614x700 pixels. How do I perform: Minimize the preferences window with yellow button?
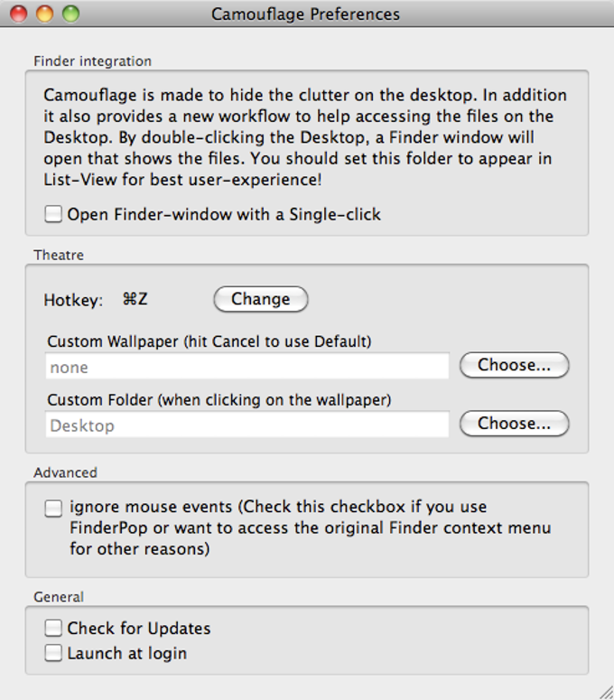click(43, 14)
